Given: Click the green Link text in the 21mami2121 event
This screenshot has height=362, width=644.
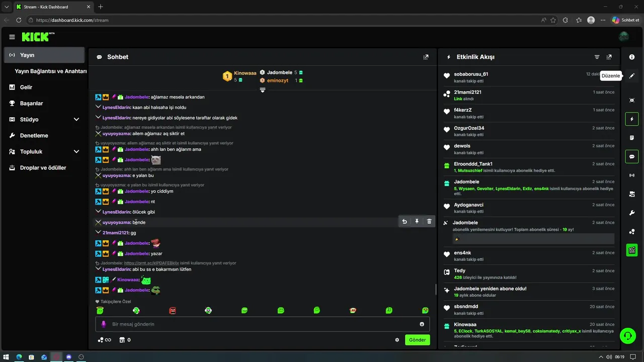Looking at the screenshot, I should click(458, 99).
